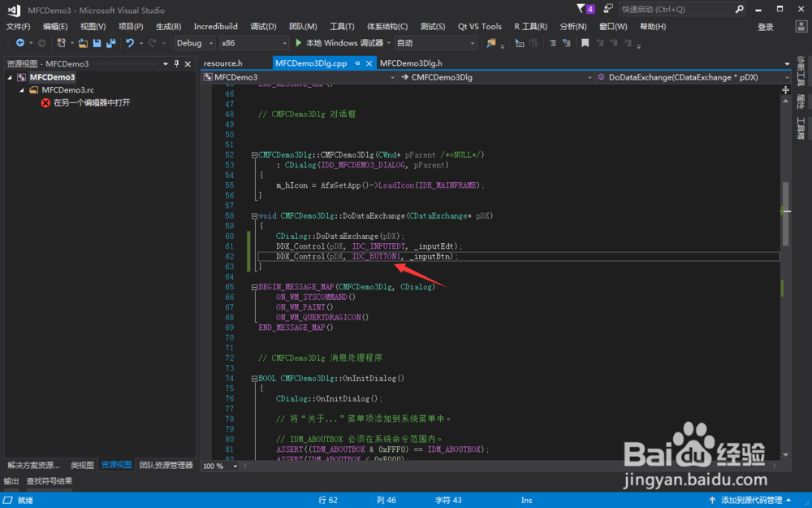Open the MFCDemo3 project scope dropdown

coord(392,78)
